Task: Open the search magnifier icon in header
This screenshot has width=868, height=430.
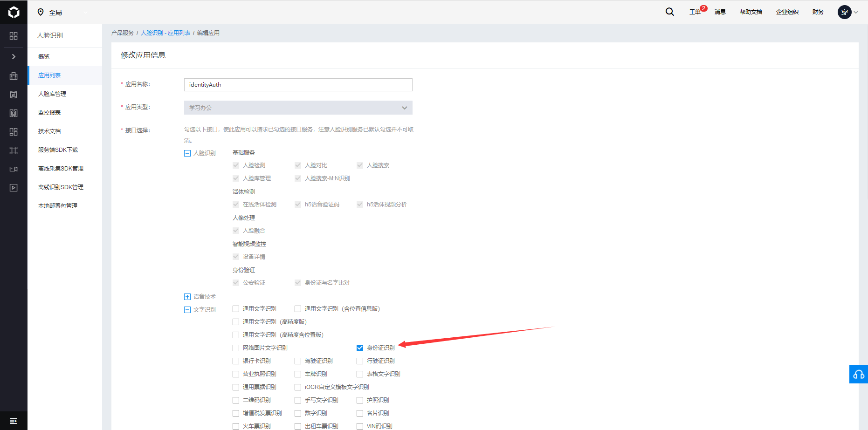Action: point(669,12)
